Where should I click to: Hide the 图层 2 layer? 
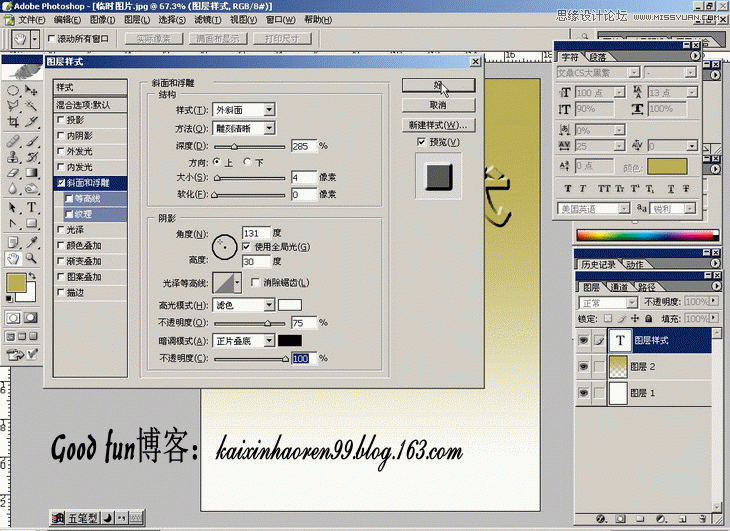click(583, 366)
